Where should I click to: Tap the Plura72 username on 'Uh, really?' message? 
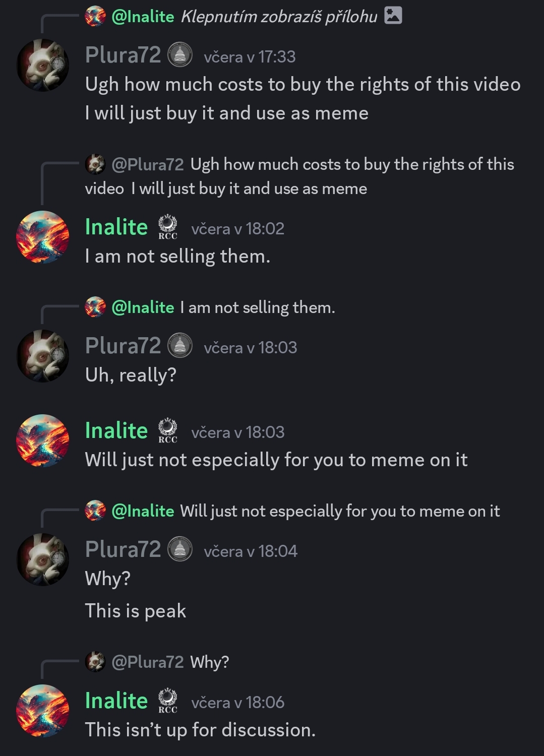pos(123,346)
